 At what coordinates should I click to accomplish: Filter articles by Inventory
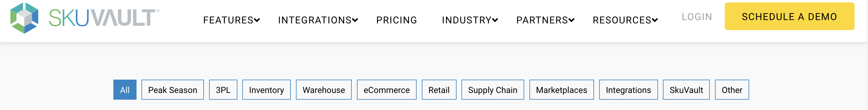(x=267, y=90)
